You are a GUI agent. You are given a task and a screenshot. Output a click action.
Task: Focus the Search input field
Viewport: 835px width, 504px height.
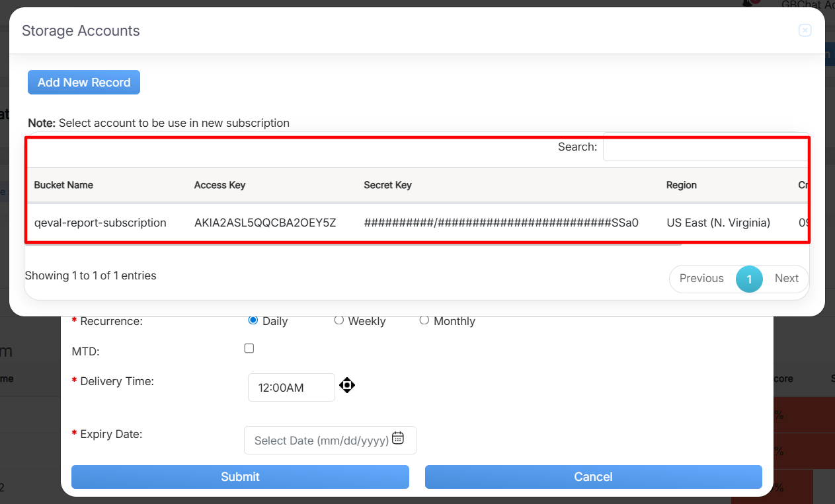(705, 147)
